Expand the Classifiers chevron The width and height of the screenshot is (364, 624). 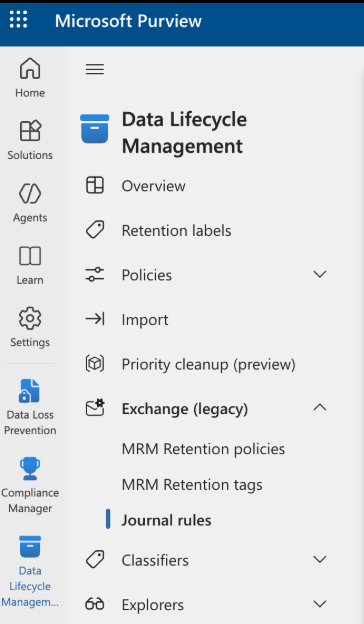coord(320,560)
